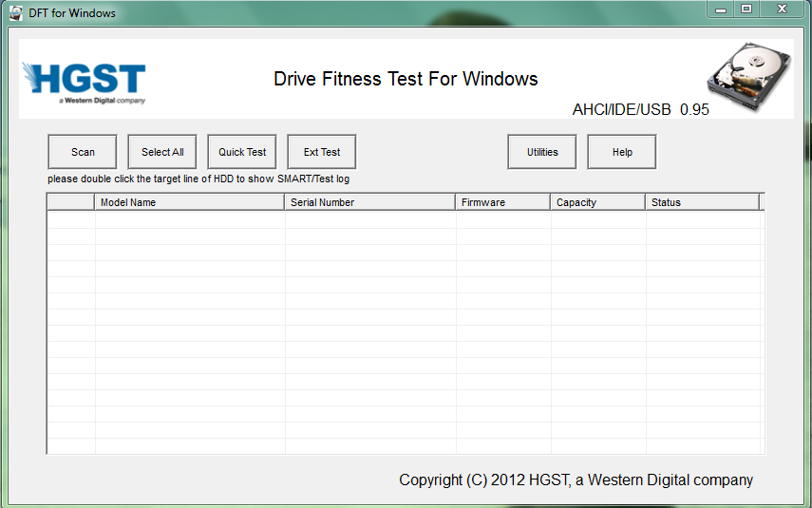
Task: Click the hard drive image
Action: 748,76
